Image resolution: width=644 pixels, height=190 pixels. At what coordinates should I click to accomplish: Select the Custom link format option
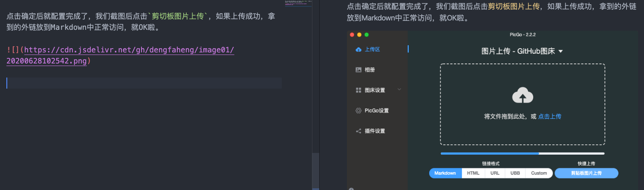click(539, 173)
